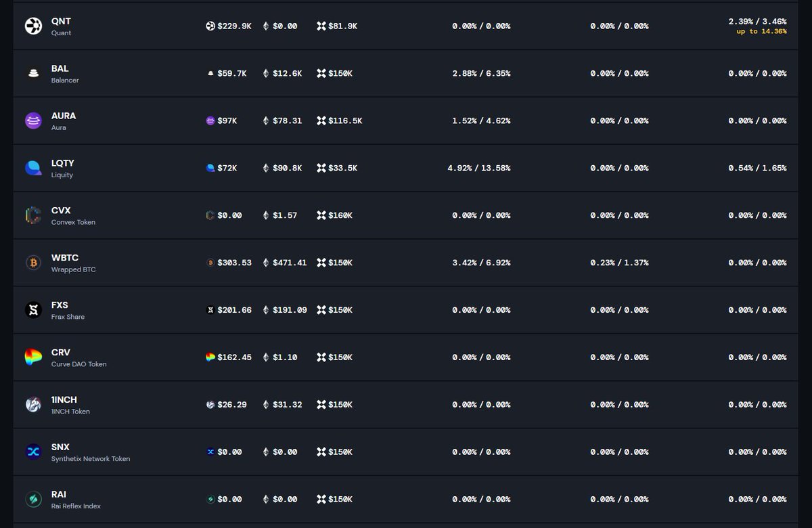The image size is (812, 528).
Task: Click the X icon beside $160K
Action: pos(321,216)
